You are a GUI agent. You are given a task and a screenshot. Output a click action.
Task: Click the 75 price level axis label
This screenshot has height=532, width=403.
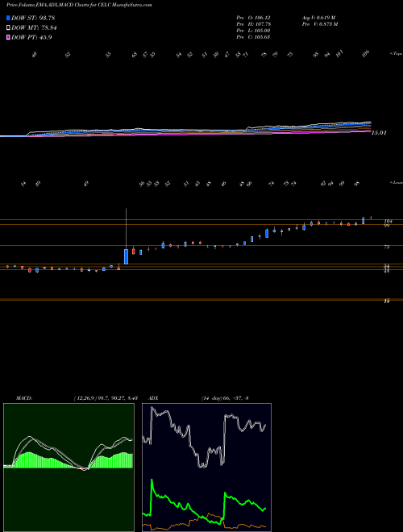(x=386, y=247)
